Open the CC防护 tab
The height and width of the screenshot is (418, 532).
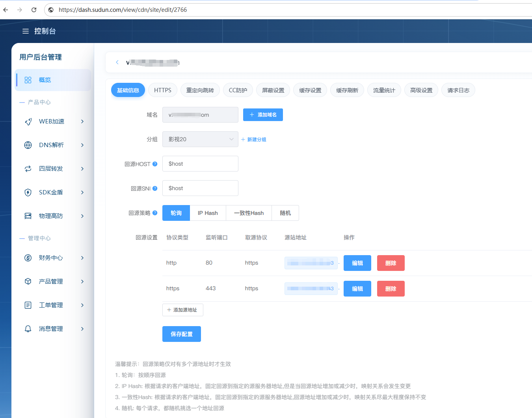point(238,90)
